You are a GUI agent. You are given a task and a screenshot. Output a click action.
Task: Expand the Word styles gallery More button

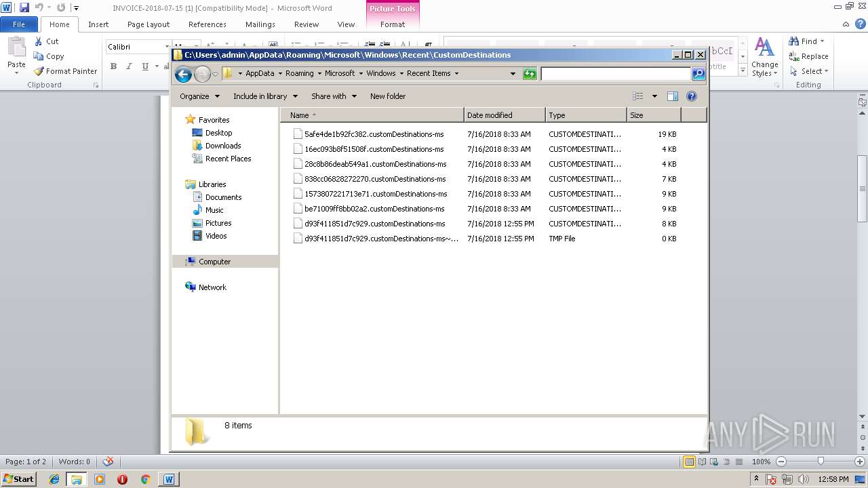(x=743, y=70)
